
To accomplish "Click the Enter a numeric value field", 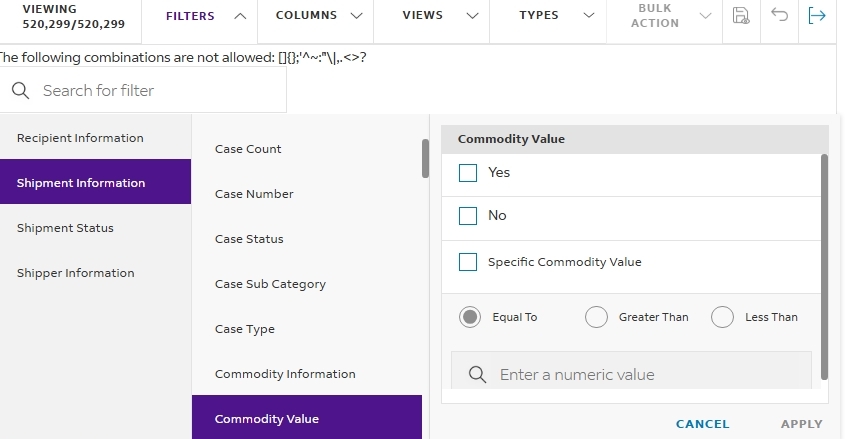I will coord(631,371).
